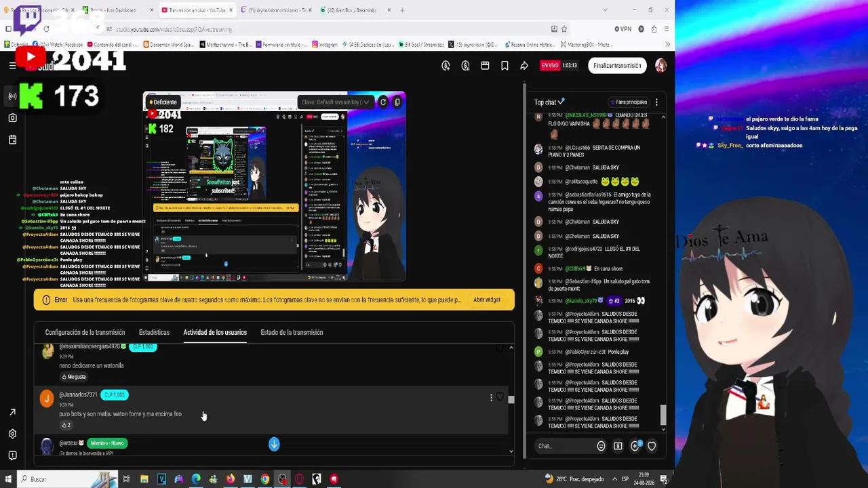Viewport: 868px width, 488px height.
Task: Open the Instagram bookmark
Action: click(325, 45)
